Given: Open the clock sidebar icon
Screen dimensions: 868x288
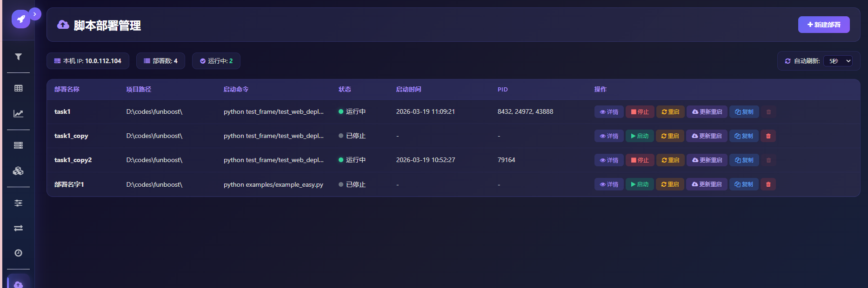Looking at the screenshot, I should (x=18, y=253).
